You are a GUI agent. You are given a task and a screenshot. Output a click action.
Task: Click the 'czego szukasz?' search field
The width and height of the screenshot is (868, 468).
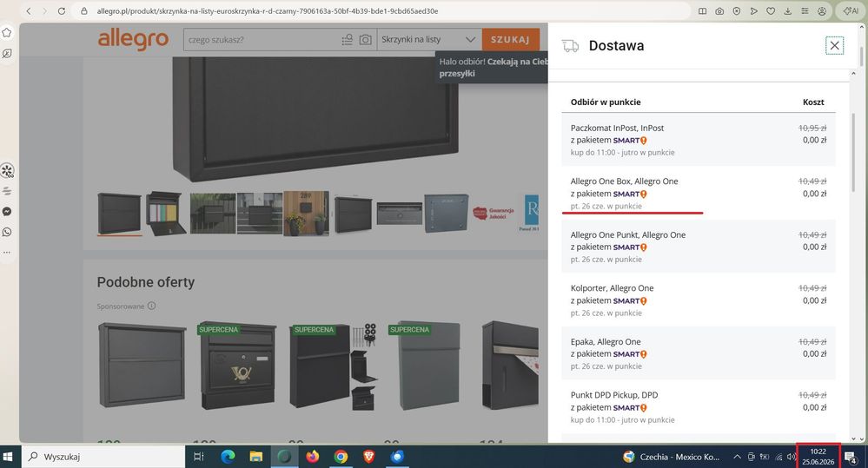tap(262, 40)
